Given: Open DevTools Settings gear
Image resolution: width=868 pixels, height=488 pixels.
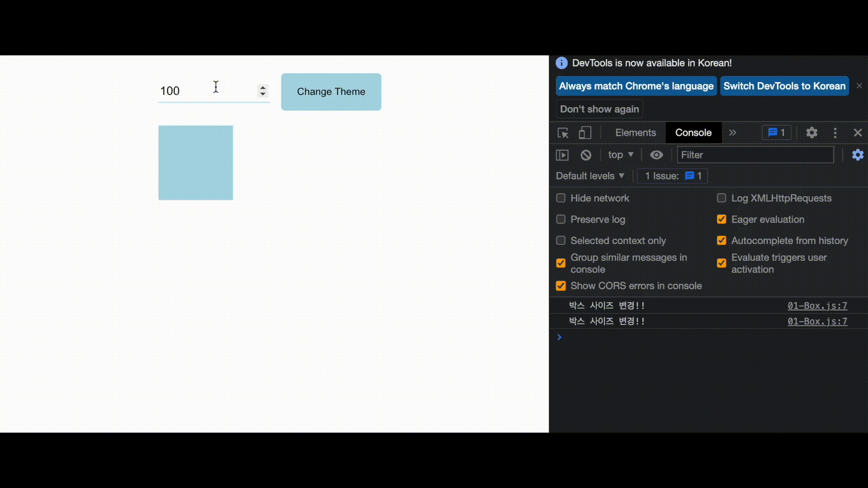Looking at the screenshot, I should click(x=811, y=132).
